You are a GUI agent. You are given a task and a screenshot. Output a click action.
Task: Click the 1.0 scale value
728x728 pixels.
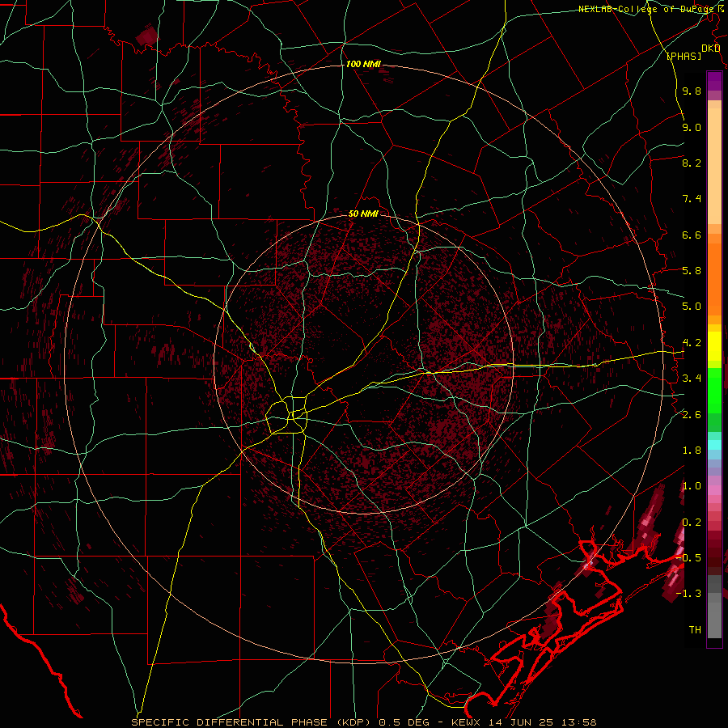tap(692, 486)
